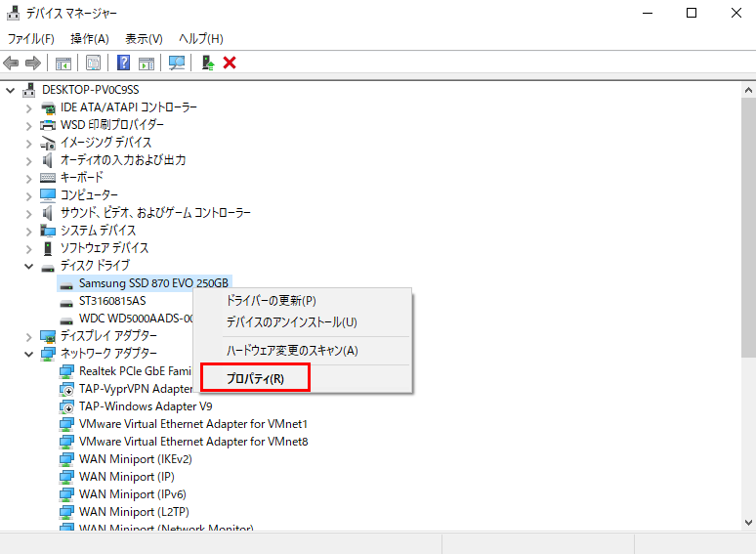Select WAN Miniport (IP)
The width and height of the screenshot is (756, 554).
(x=127, y=477)
